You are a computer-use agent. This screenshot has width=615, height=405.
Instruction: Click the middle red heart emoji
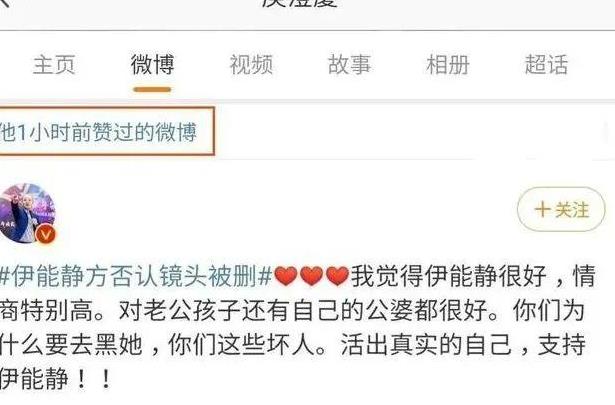pos(311,275)
